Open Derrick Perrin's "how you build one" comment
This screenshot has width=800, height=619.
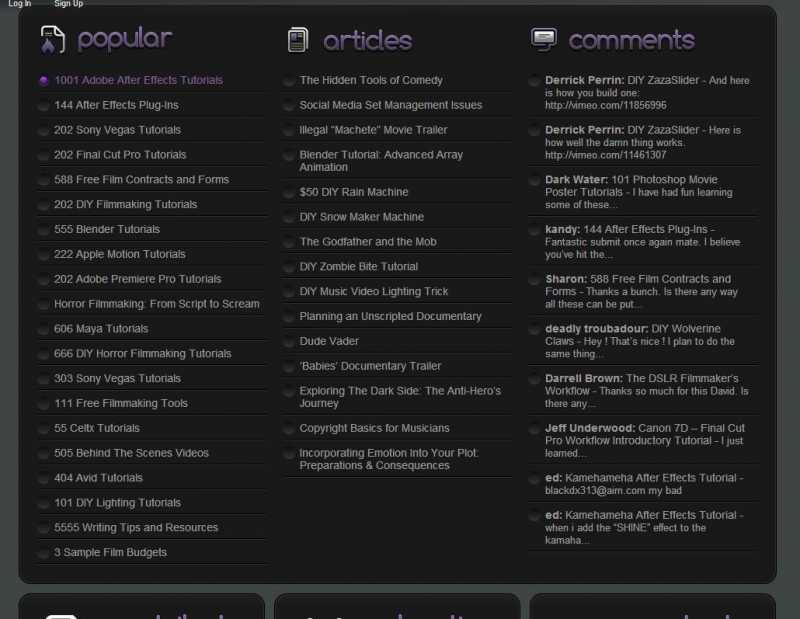coord(647,93)
